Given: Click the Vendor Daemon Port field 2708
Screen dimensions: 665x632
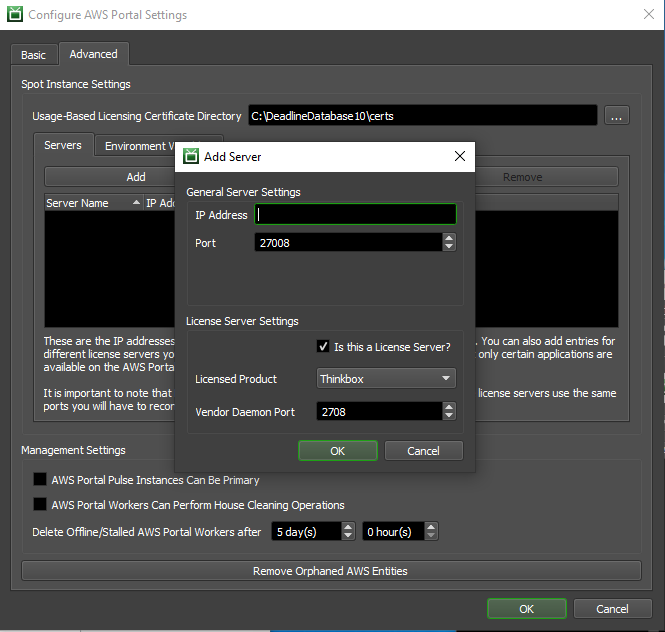Looking at the screenshot, I should pyautogui.click(x=380, y=411).
